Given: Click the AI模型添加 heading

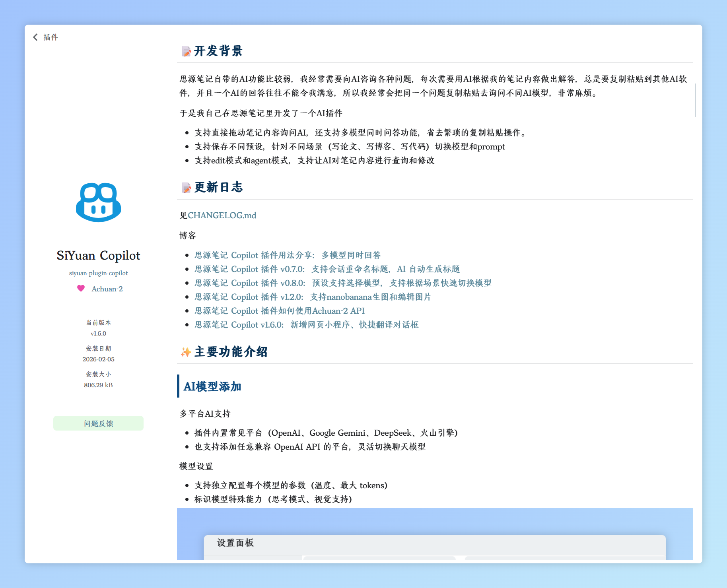Looking at the screenshot, I should 212,386.
